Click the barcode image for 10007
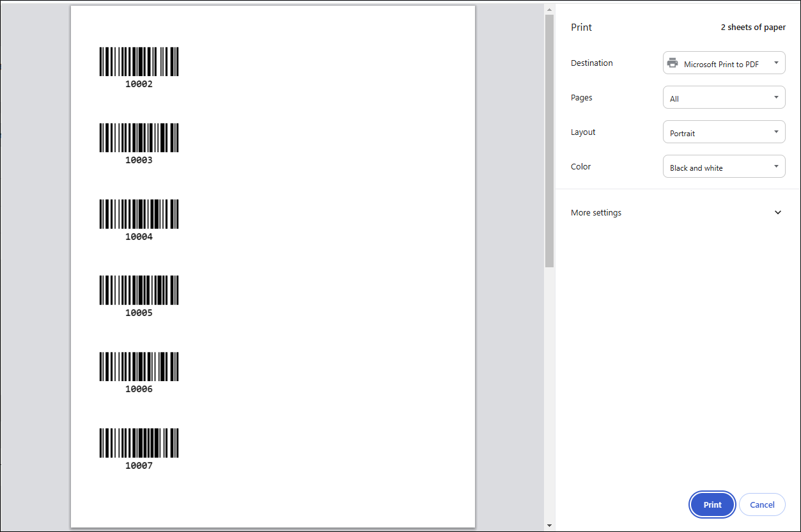801x532 pixels. tap(139, 443)
